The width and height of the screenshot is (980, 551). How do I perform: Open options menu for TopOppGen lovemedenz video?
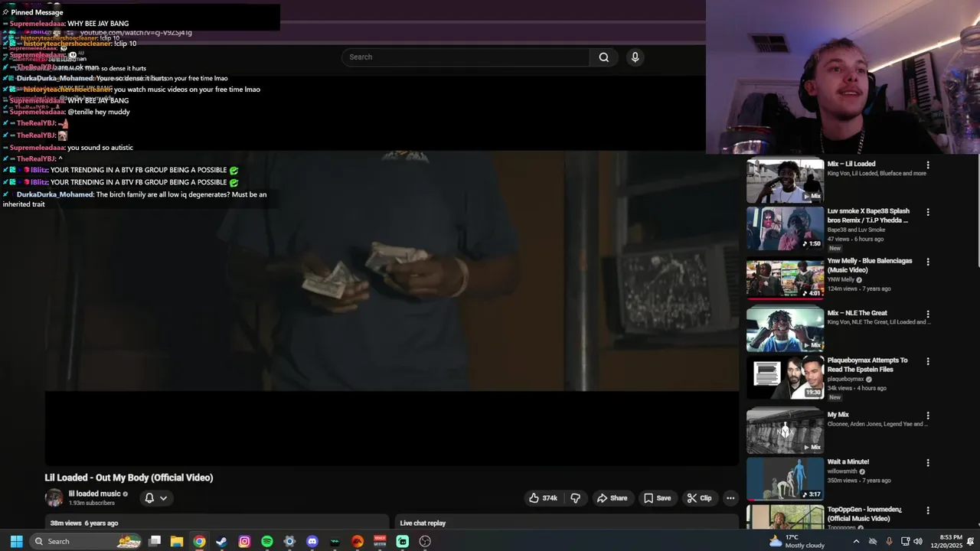click(928, 510)
